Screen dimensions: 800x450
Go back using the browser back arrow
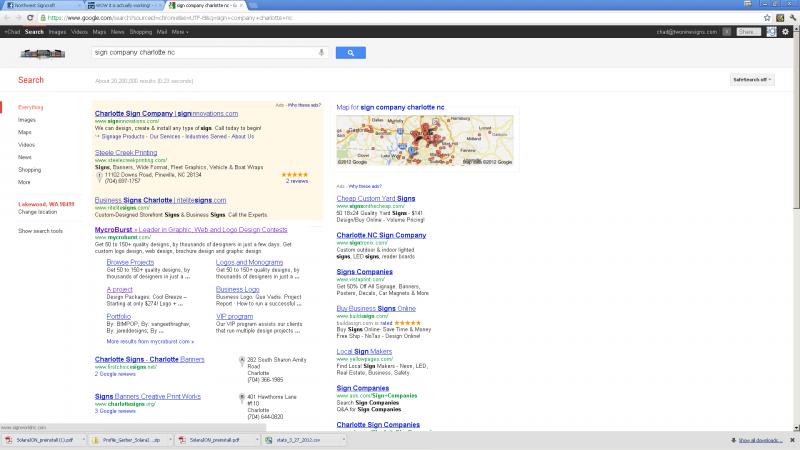7,18
